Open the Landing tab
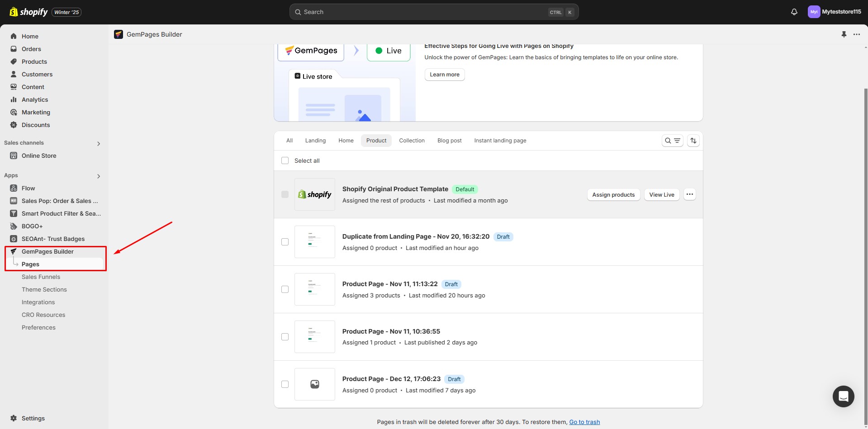868x429 pixels. click(x=315, y=141)
